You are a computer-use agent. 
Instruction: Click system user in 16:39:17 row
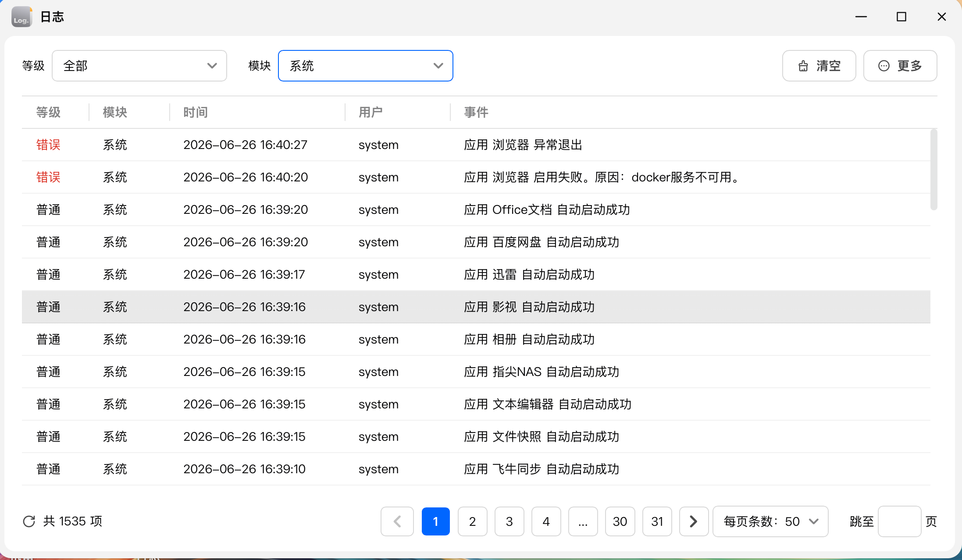click(x=378, y=275)
